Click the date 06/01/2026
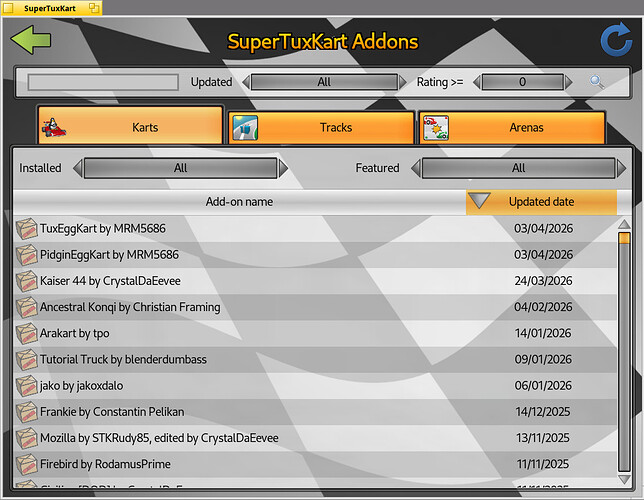644x500 pixels. point(543,386)
